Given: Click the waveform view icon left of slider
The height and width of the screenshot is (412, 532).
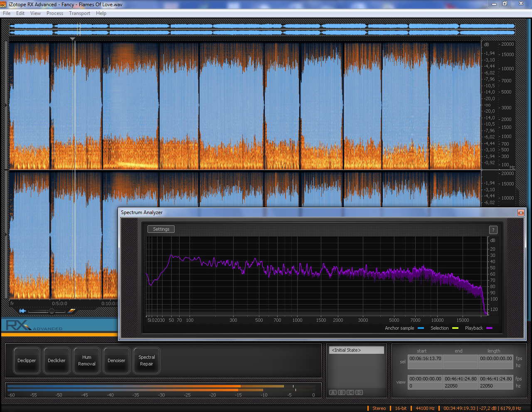Looking at the screenshot, I should tap(22, 311).
